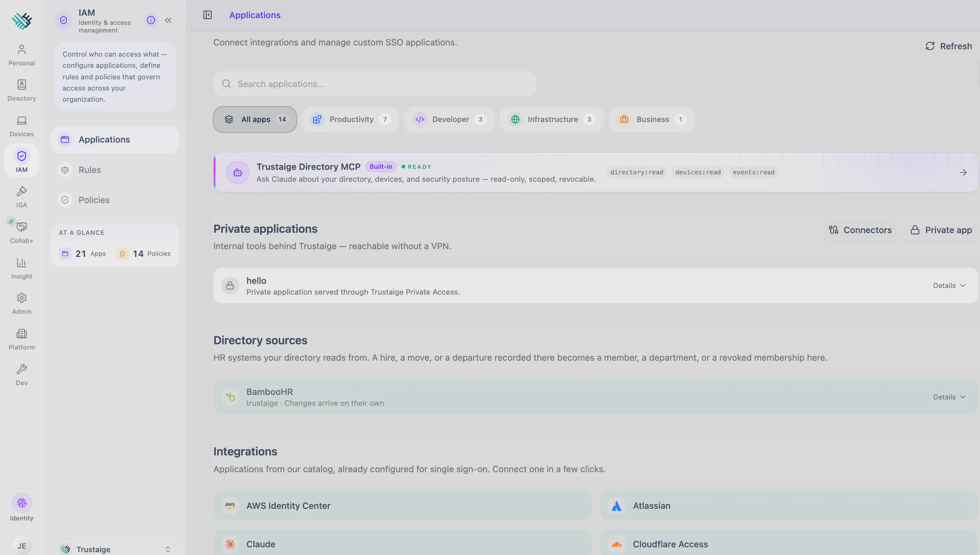
Task: Click the Identity fingerprint icon
Action: [22, 503]
